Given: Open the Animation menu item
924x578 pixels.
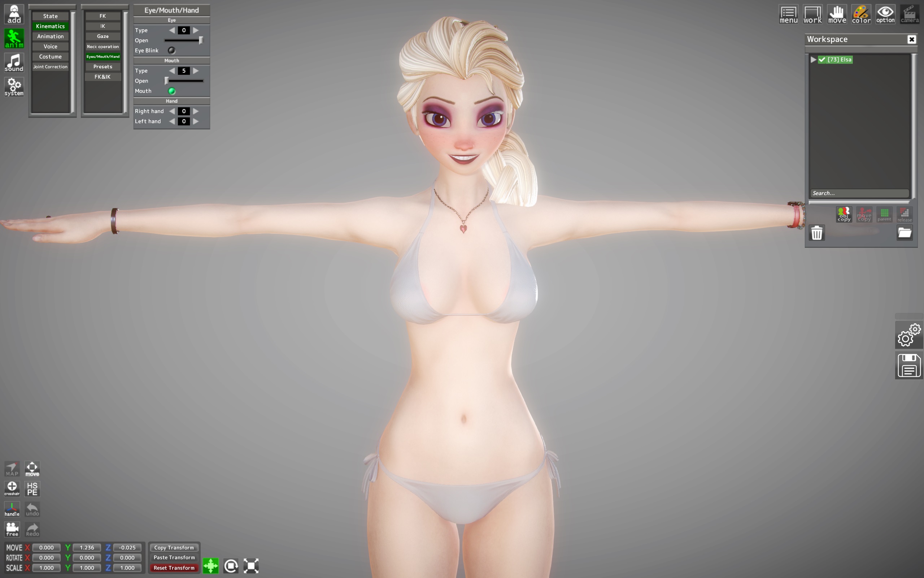Looking at the screenshot, I should click(x=51, y=36).
